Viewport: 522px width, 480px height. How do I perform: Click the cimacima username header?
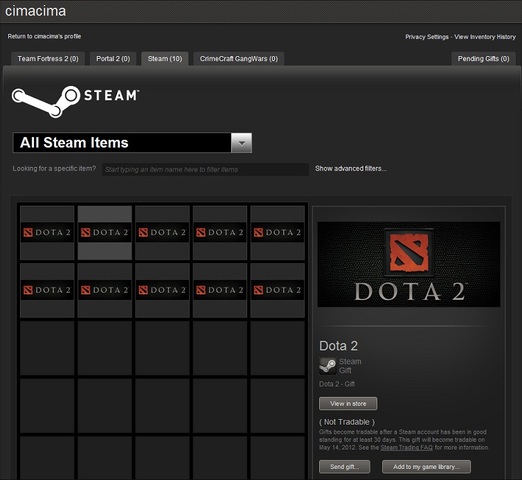35,11
